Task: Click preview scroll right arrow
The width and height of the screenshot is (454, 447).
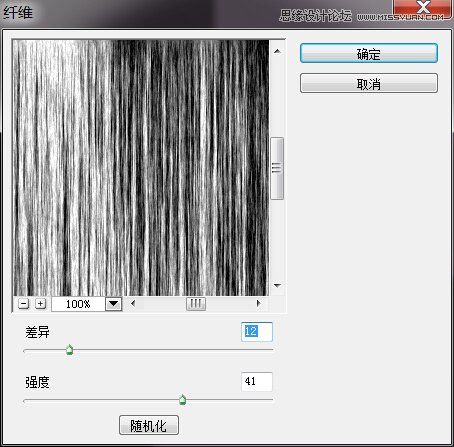Action: (x=258, y=303)
